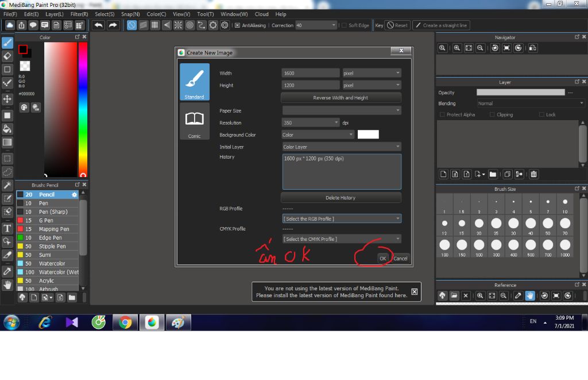Open the Filter menu
This screenshot has width=588, height=380.
(x=79, y=14)
